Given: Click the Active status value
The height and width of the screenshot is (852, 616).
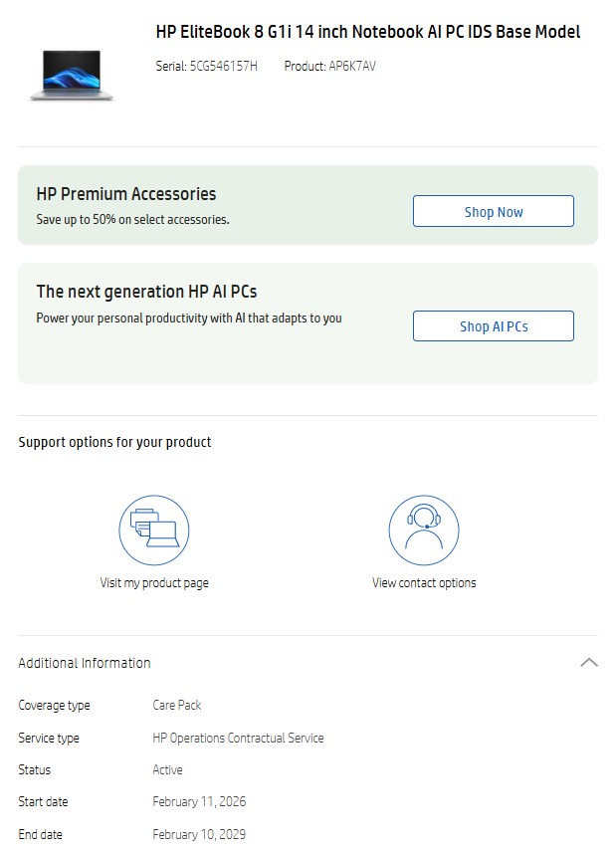Looking at the screenshot, I should [167, 769].
